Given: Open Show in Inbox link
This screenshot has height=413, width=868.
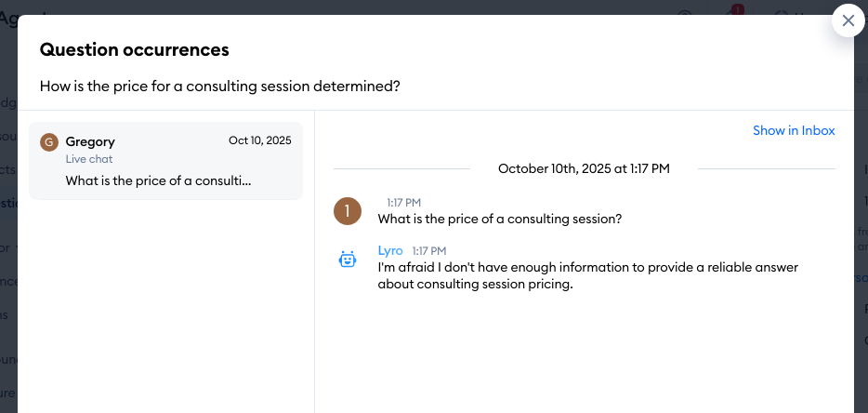Looking at the screenshot, I should click(794, 130).
